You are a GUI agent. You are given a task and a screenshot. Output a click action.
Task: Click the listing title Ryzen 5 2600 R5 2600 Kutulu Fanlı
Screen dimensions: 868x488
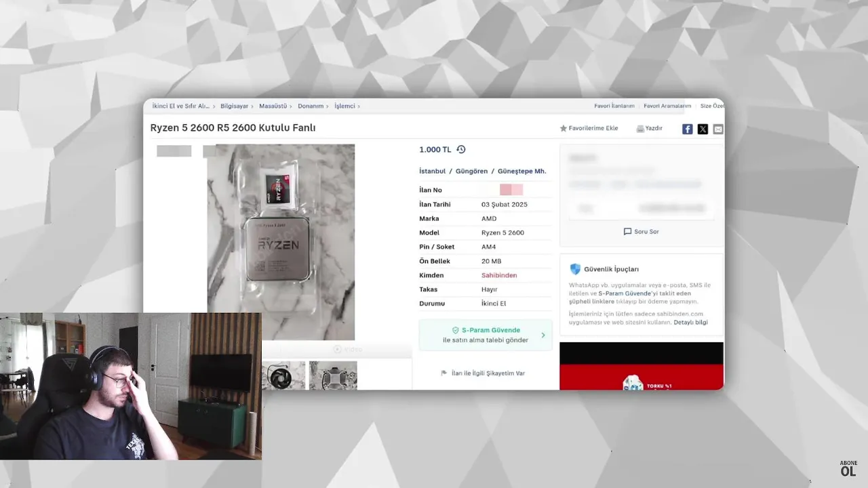233,128
